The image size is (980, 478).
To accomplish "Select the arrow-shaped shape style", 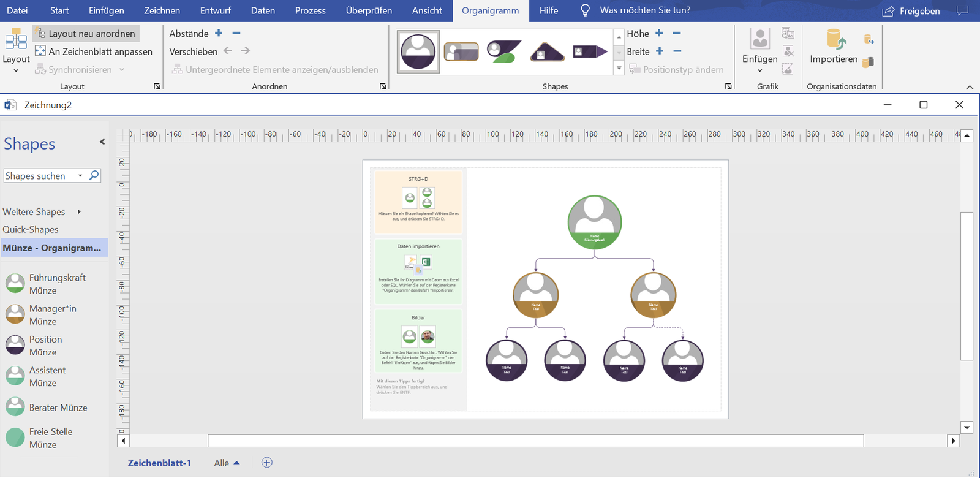I will 590,51.
